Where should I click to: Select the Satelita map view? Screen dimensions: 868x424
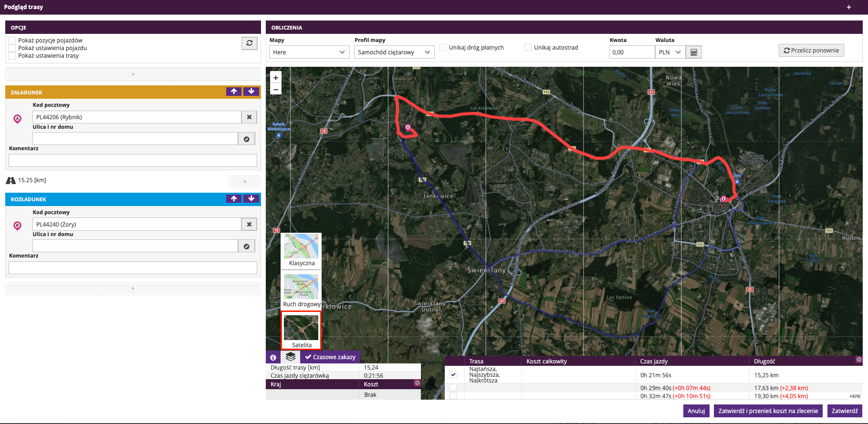pyautogui.click(x=302, y=331)
